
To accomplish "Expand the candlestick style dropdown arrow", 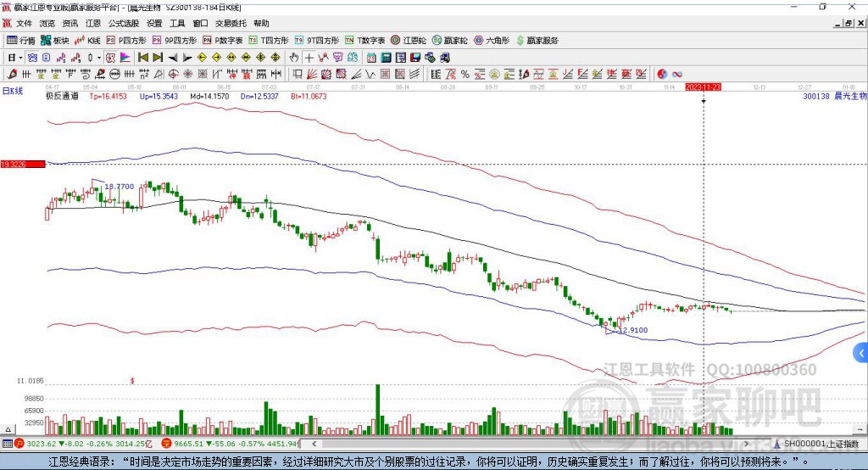I will 99,58.
